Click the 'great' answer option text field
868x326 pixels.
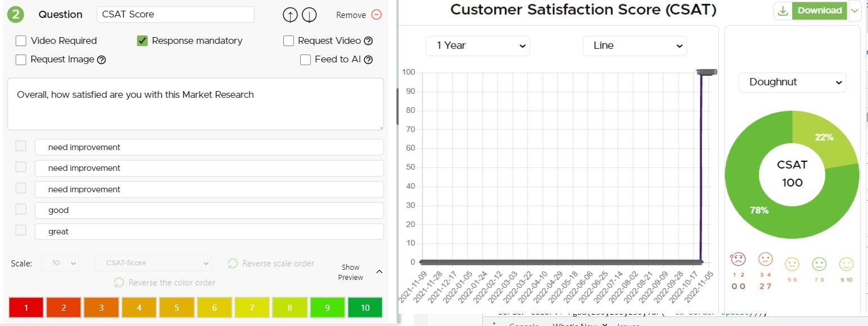tap(209, 232)
